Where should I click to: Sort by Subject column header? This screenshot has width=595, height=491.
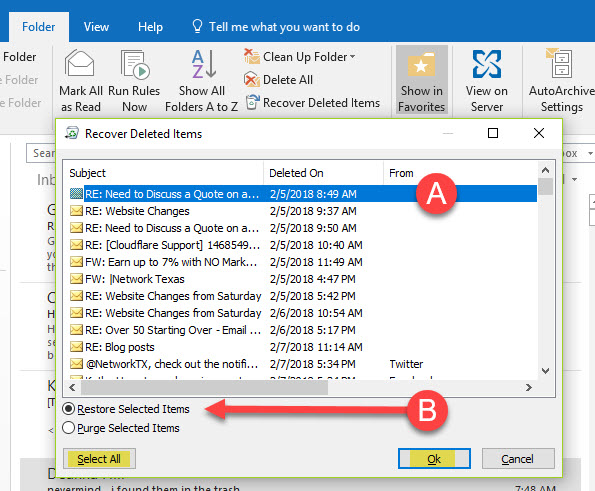tap(164, 173)
